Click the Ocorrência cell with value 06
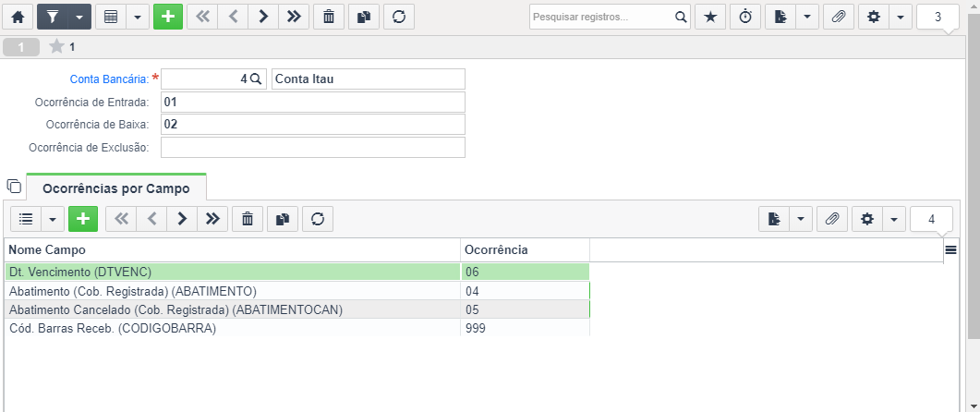The width and height of the screenshot is (980, 412). point(525,272)
